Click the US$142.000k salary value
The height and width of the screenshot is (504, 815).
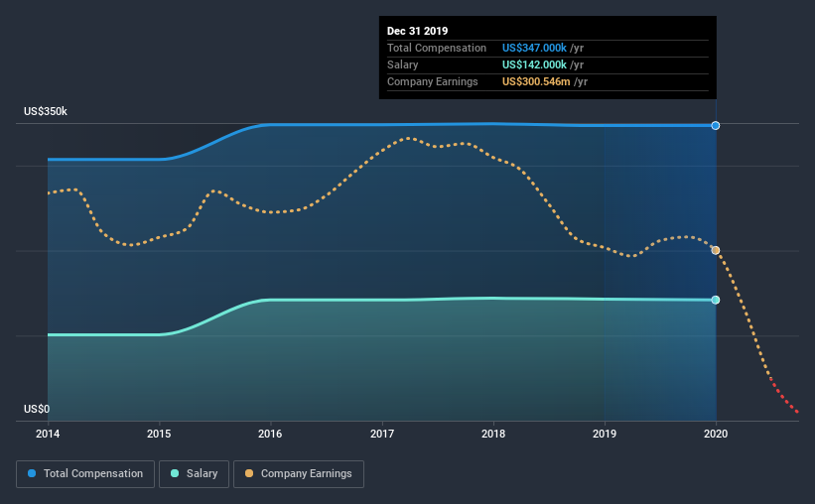tap(534, 64)
